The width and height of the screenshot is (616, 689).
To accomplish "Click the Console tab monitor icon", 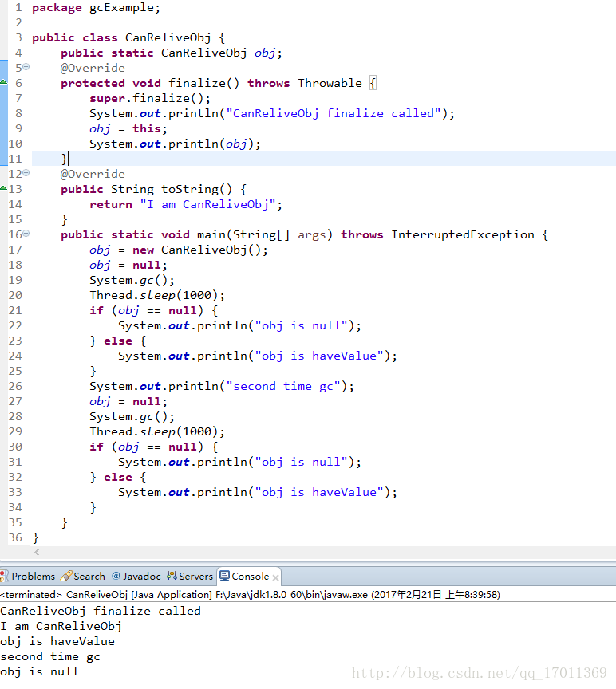I will (x=225, y=576).
